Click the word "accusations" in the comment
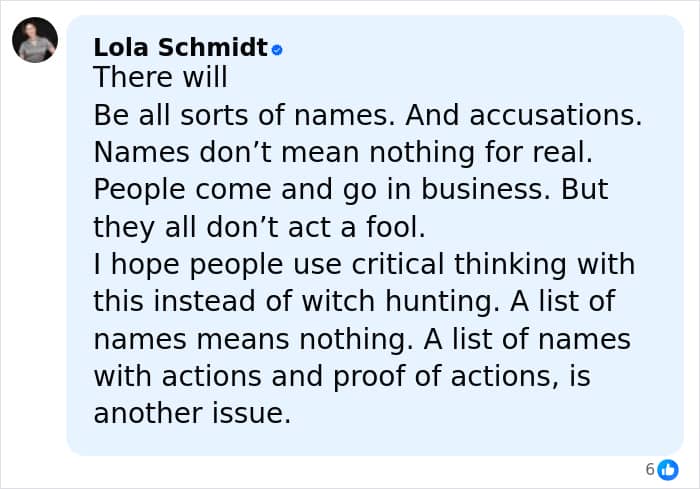Viewport: 700px width, 489px height. pos(555,115)
